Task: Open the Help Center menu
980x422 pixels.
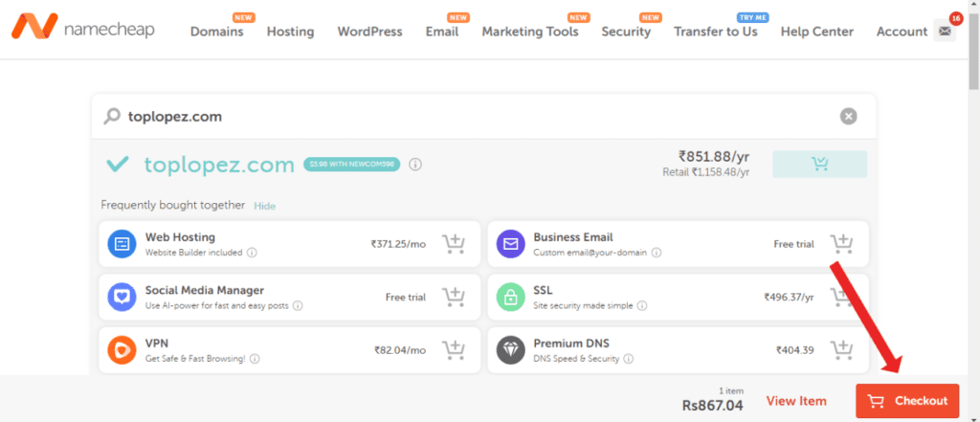Action: coord(817,32)
